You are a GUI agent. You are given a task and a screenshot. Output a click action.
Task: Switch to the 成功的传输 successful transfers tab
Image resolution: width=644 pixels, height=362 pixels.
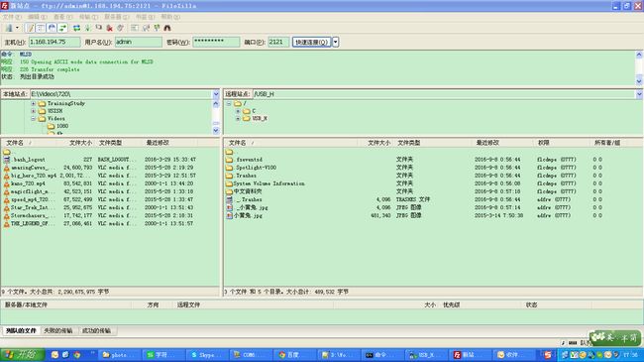point(96,330)
